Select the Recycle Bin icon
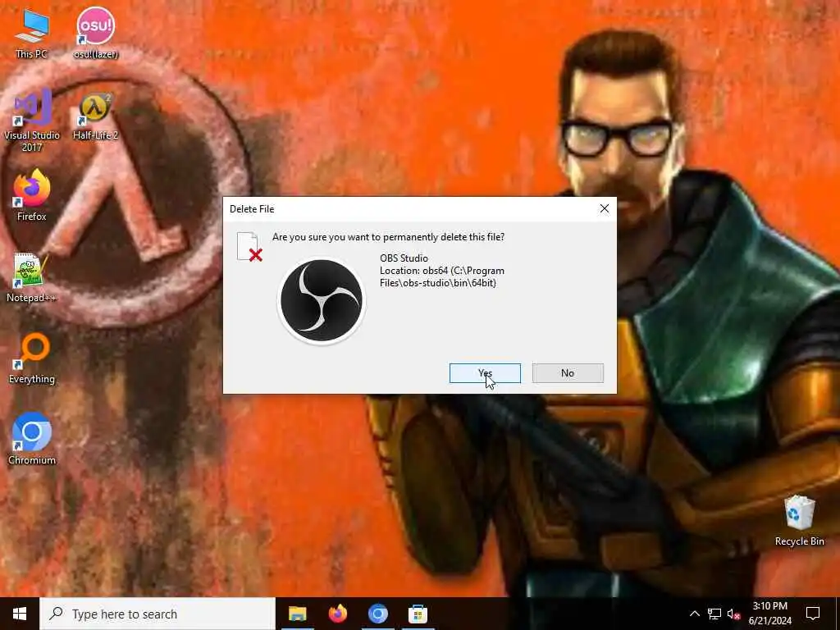Screen dimensions: 840x630 pos(799,521)
